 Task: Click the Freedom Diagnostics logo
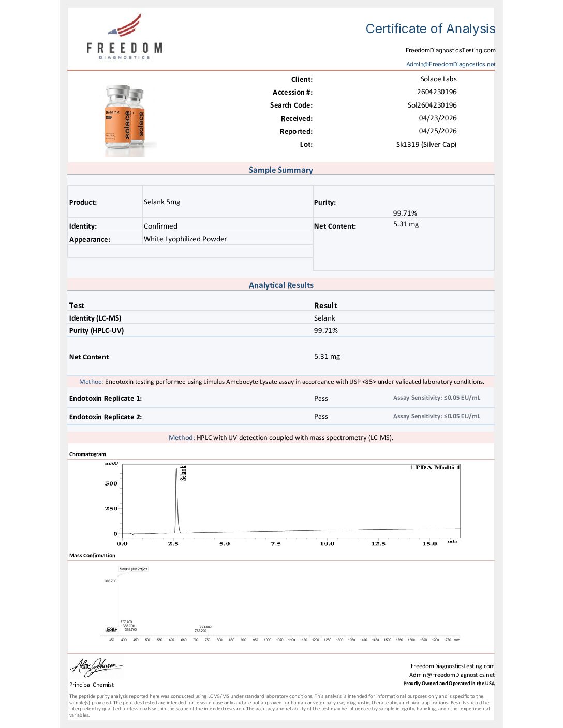coord(124,37)
